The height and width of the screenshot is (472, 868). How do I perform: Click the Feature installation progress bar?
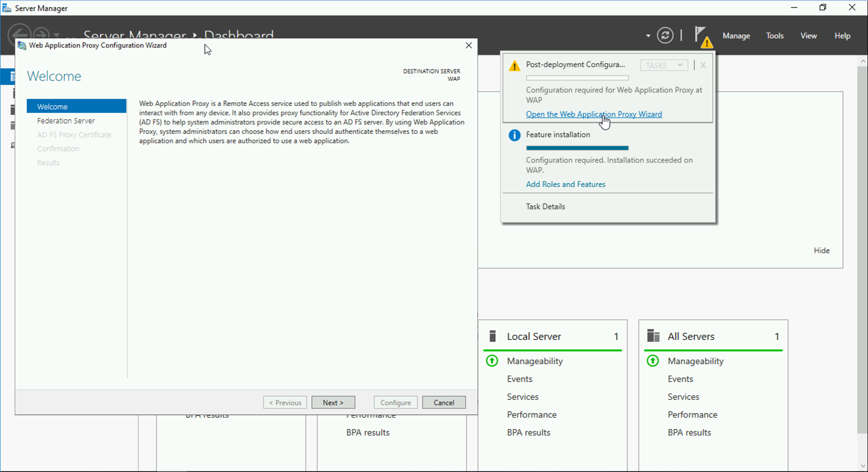pyautogui.click(x=577, y=148)
